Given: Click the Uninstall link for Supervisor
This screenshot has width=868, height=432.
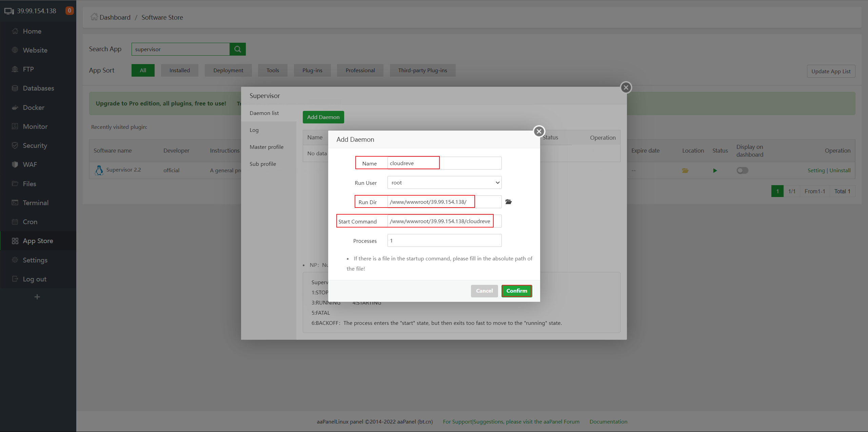Looking at the screenshot, I should (x=840, y=170).
